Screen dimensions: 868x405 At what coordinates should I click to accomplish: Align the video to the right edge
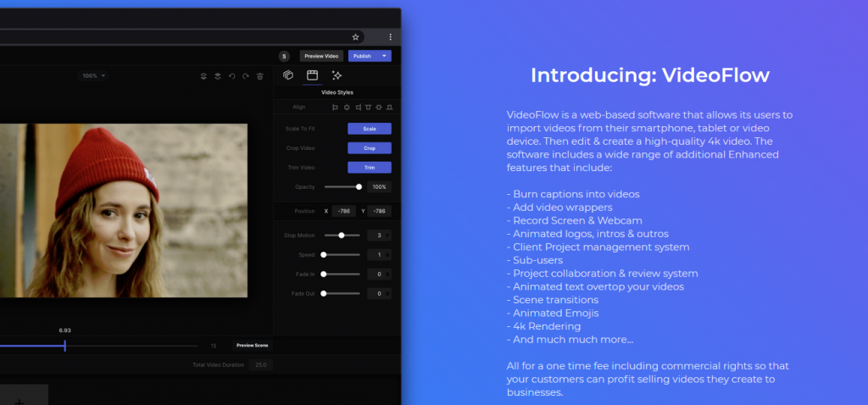point(358,108)
